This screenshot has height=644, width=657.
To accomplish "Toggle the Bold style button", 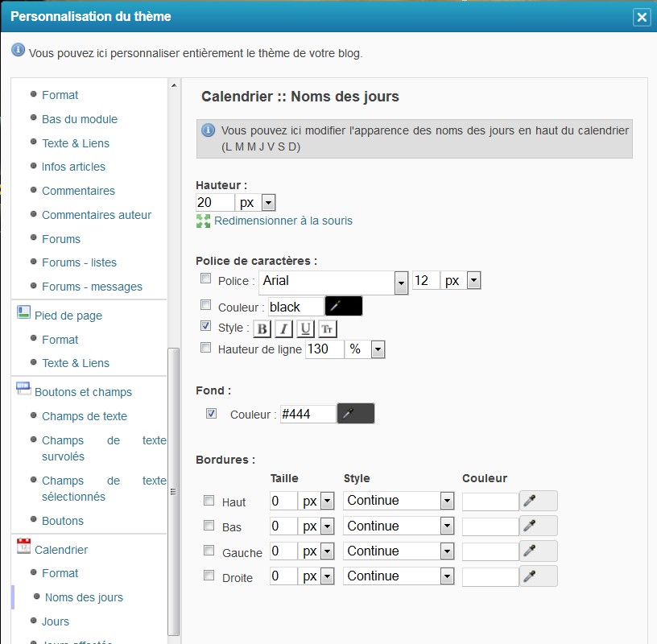I will [x=262, y=328].
